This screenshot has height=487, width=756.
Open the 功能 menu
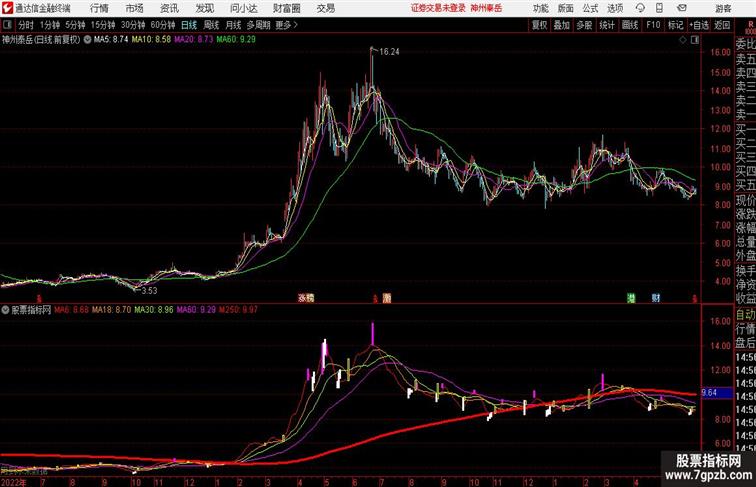pos(540,8)
